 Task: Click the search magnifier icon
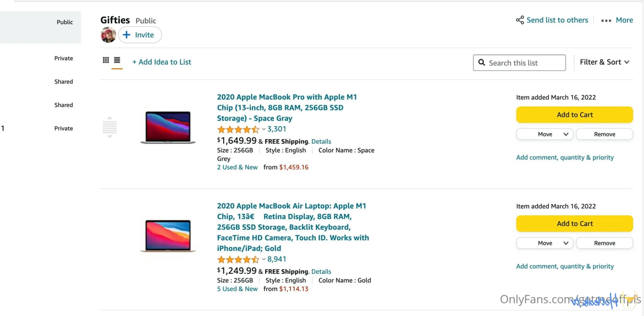pyautogui.click(x=481, y=62)
